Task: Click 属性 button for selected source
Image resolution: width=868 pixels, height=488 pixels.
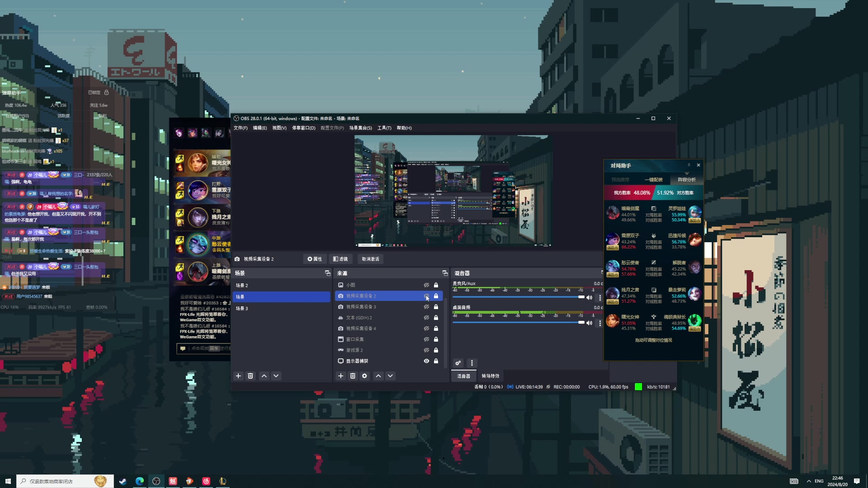Action: click(x=315, y=259)
